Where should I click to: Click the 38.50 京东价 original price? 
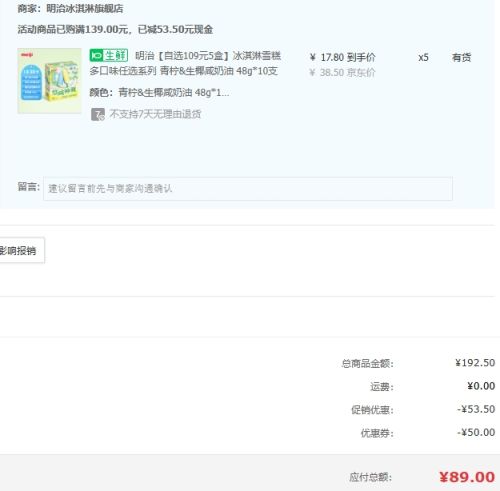(342, 72)
